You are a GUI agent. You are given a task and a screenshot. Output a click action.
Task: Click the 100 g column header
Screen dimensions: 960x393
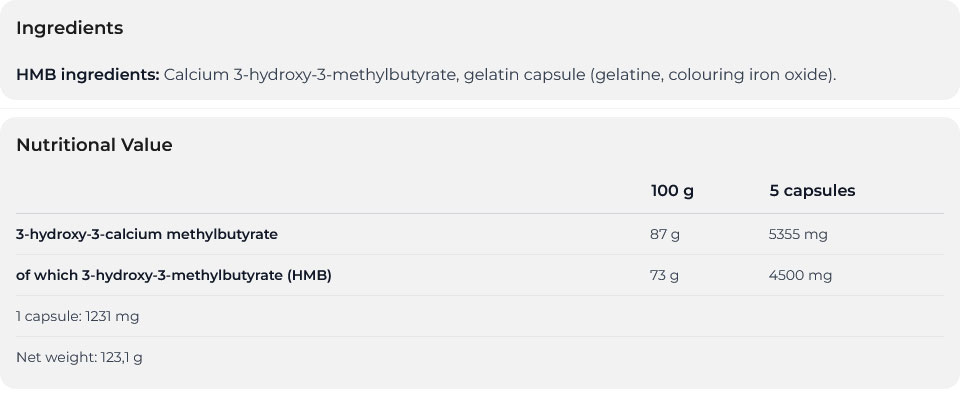pyautogui.click(x=672, y=191)
